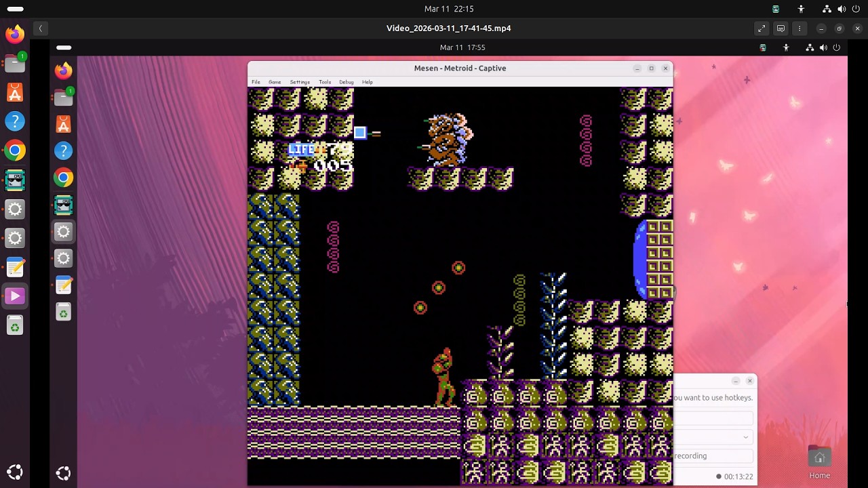Open Mesen's Debug menu

point(347,82)
